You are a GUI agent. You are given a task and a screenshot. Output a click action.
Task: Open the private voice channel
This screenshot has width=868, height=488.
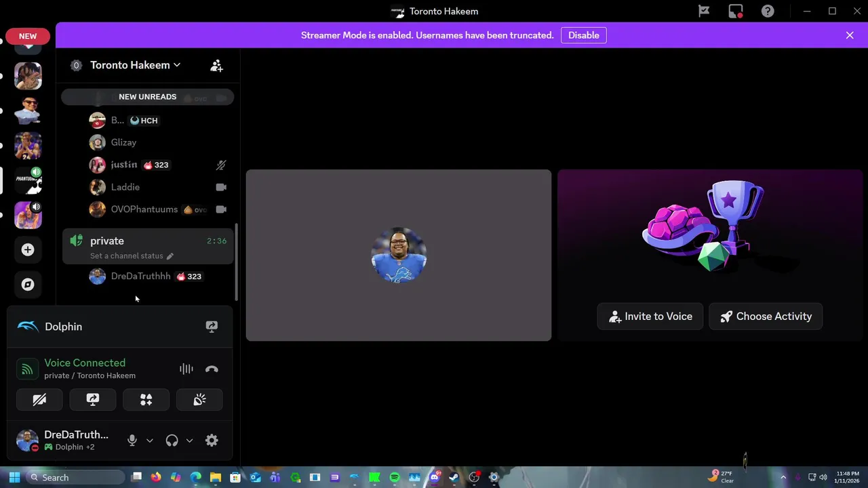(148, 247)
